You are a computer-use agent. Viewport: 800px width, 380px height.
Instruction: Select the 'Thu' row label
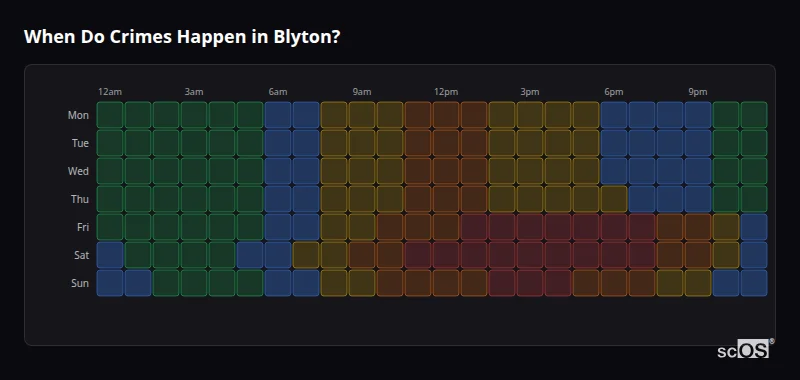(80, 199)
